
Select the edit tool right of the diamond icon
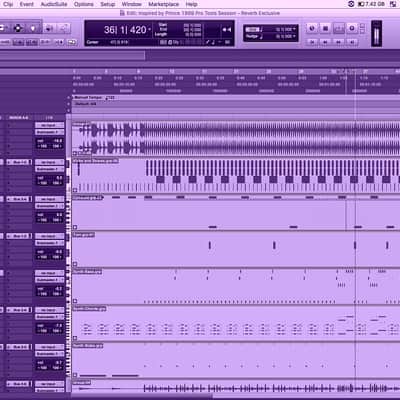tap(33, 28)
